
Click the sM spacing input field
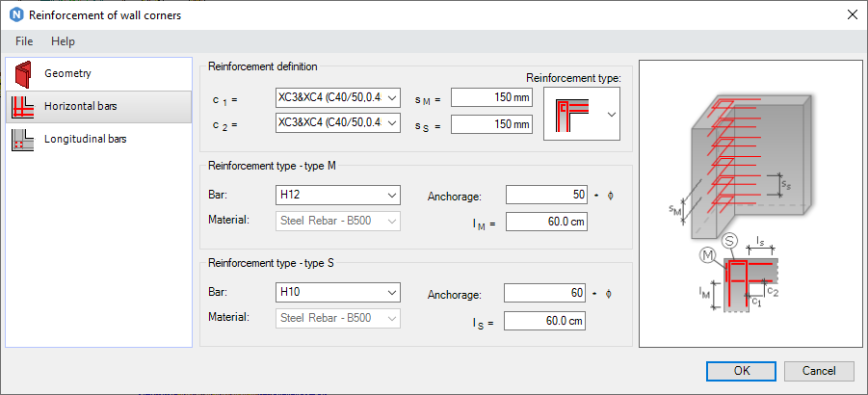491,97
